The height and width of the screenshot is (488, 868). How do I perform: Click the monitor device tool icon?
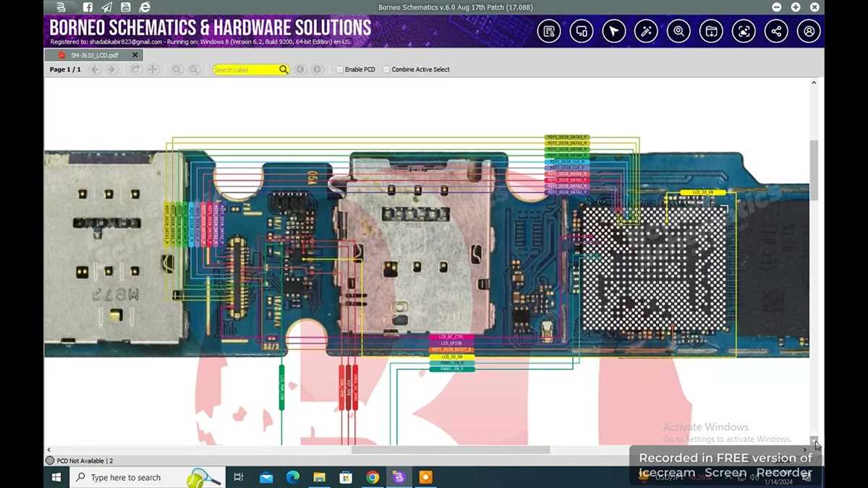582,31
